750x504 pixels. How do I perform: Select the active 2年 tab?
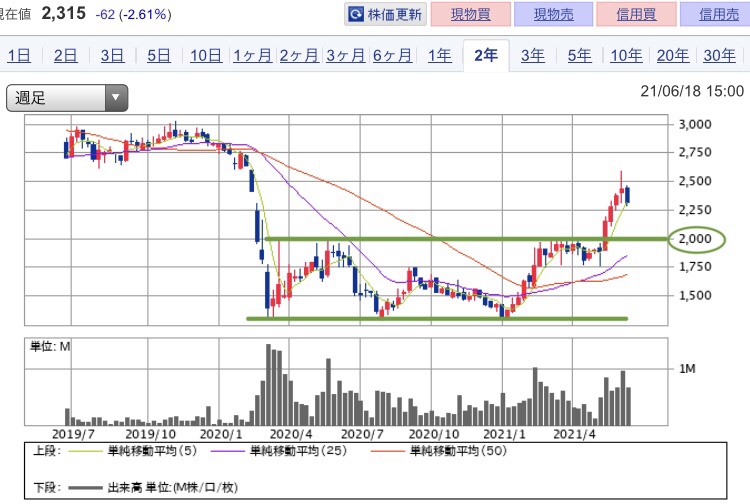coord(486,55)
